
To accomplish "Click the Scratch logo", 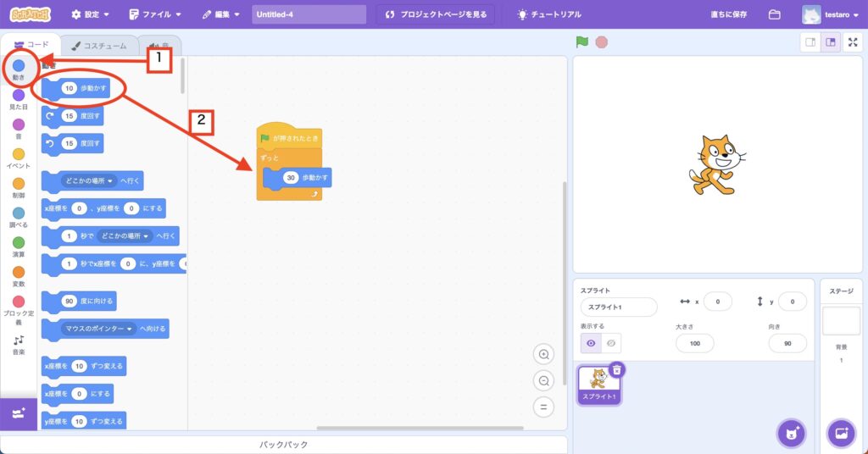I will [31, 14].
